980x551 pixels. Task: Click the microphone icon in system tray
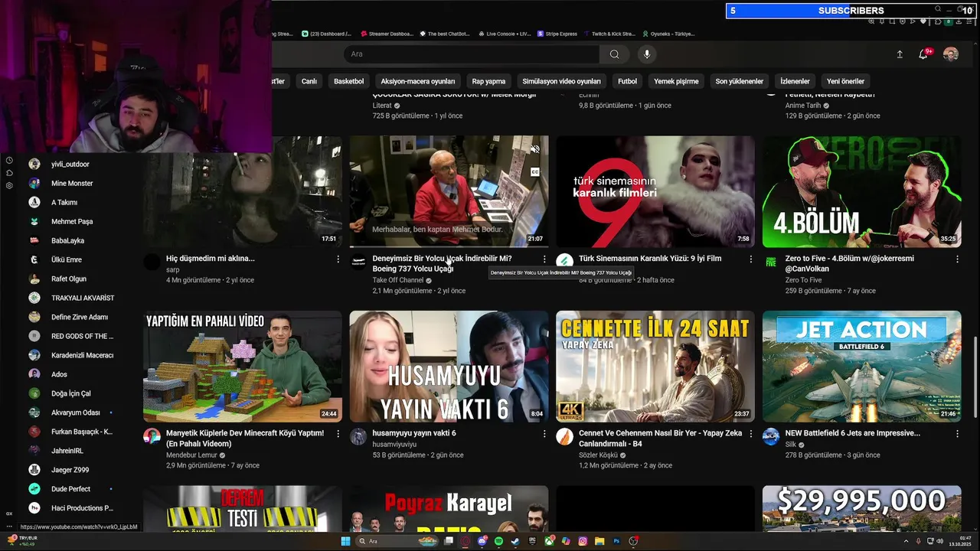tap(919, 541)
